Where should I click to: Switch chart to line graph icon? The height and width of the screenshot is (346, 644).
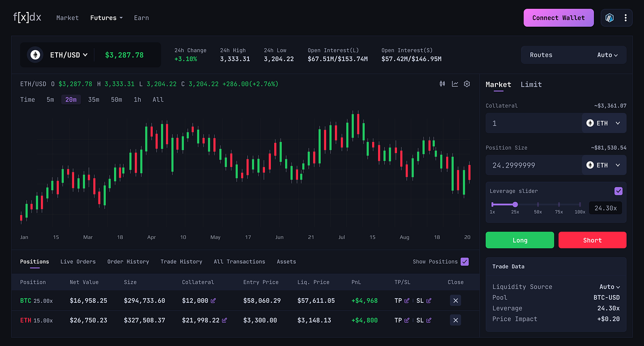tap(455, 84)
